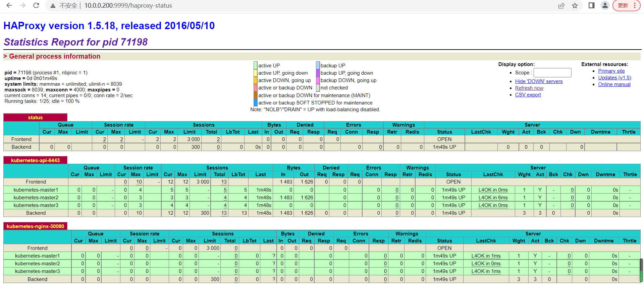Click the Display option label

tap(516, 64)
